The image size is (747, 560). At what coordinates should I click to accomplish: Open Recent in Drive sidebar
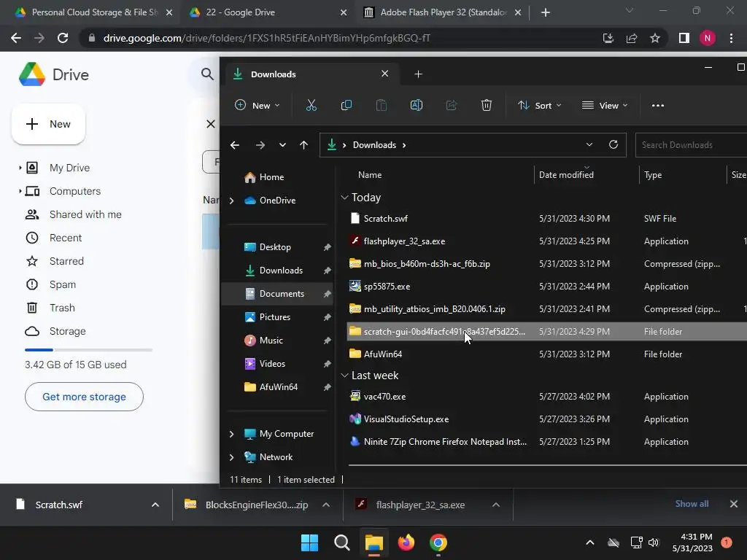(x=65, y=238)
